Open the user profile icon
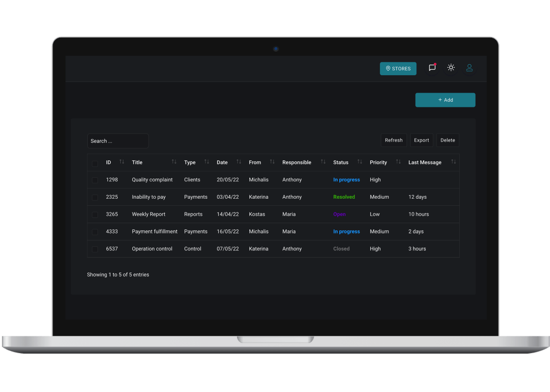550x392 pixels. pyautogui.click(x=469, y=68)
